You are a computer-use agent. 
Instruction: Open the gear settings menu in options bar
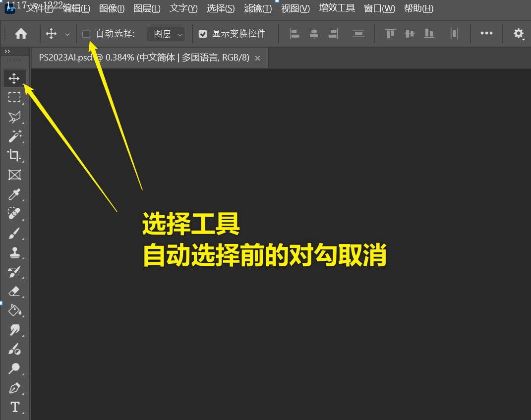(519, 34)
